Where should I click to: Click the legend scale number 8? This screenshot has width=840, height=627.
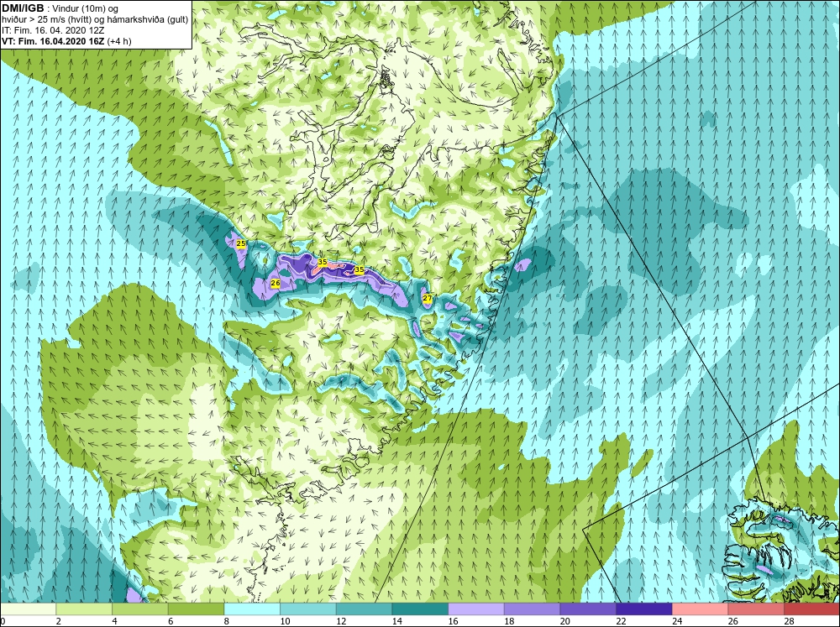pyautogui.click(x=227, y=621)
